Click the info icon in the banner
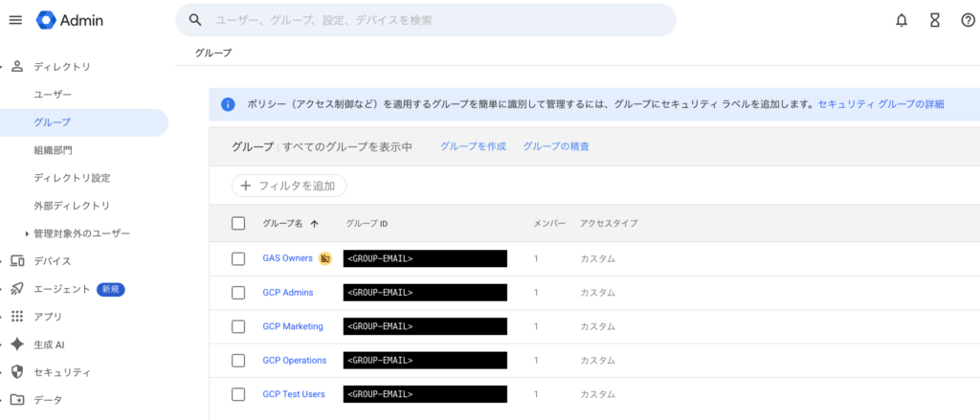 point(228,104)
